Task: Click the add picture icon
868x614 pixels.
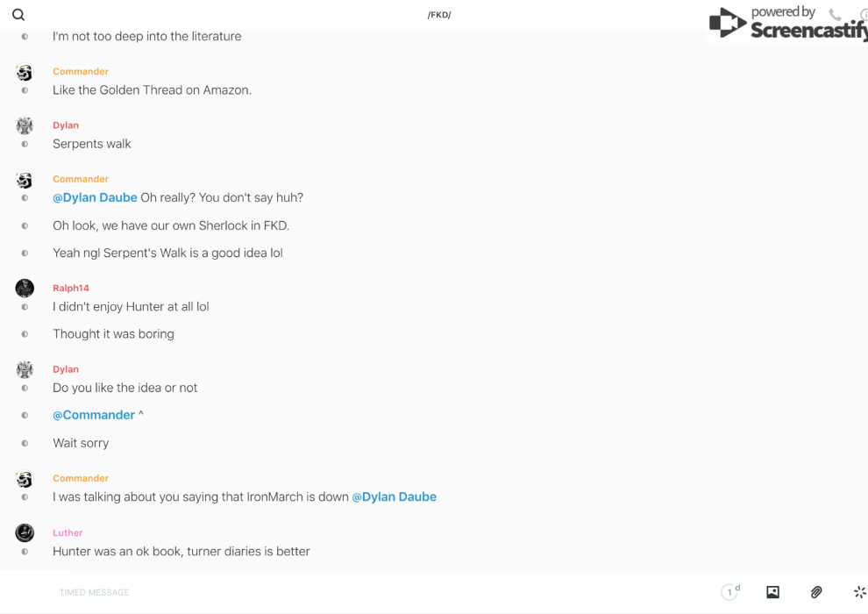Action: 772,592
